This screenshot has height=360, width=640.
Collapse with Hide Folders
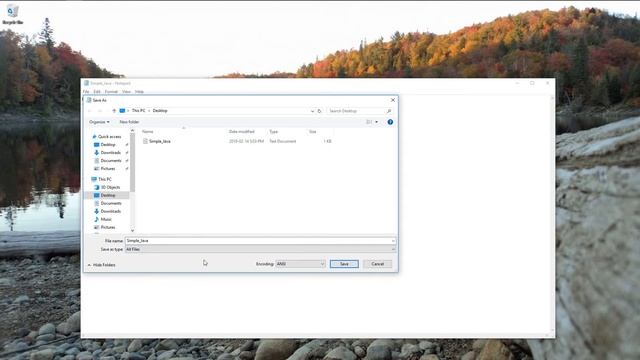click(x=101, y=265)
